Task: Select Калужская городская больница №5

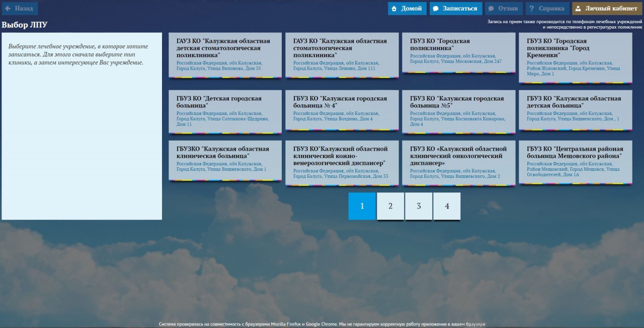Action: pos(458,111)
